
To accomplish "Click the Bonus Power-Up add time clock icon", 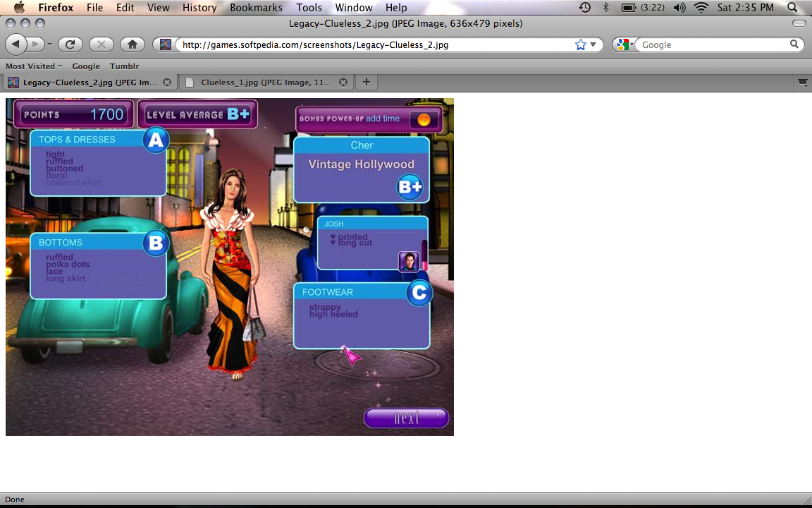I will [424, 120].
